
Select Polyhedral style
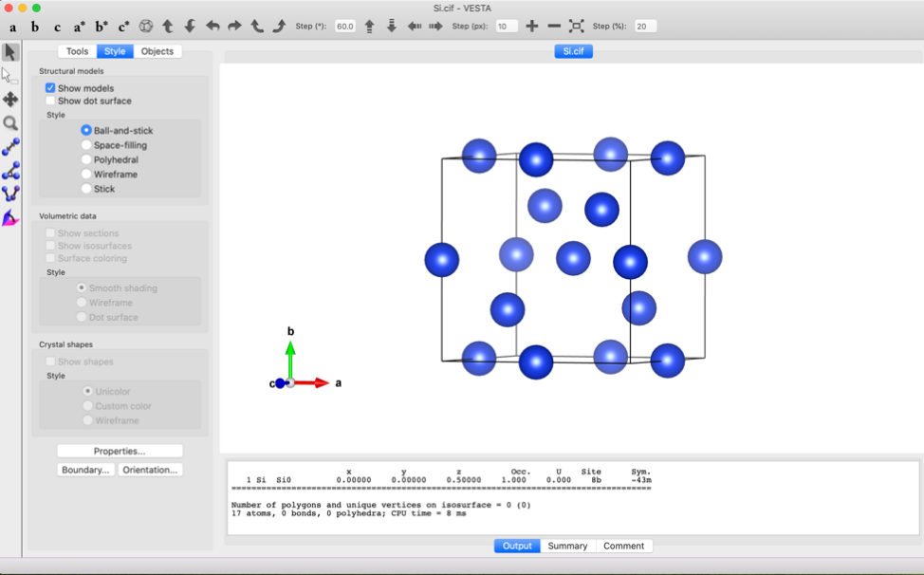click(x=86, y=159)
